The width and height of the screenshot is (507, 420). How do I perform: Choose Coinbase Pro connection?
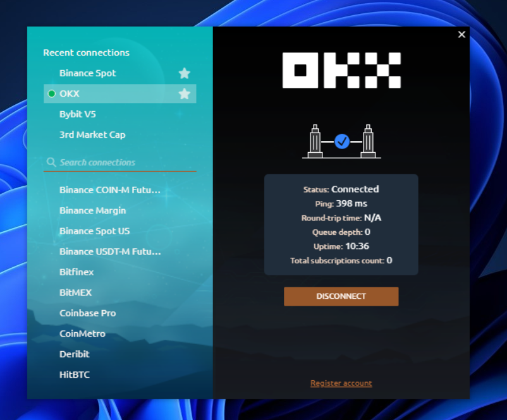[88, 313]
